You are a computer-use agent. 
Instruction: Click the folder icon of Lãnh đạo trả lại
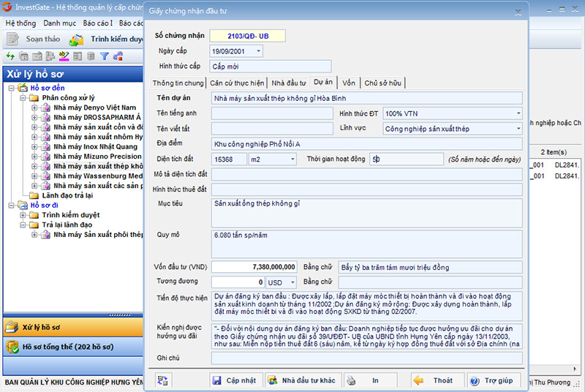[34, 195]
